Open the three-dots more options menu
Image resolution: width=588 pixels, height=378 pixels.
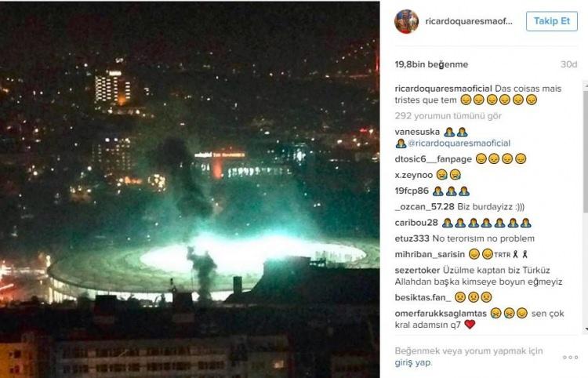[x=570, y=357]
